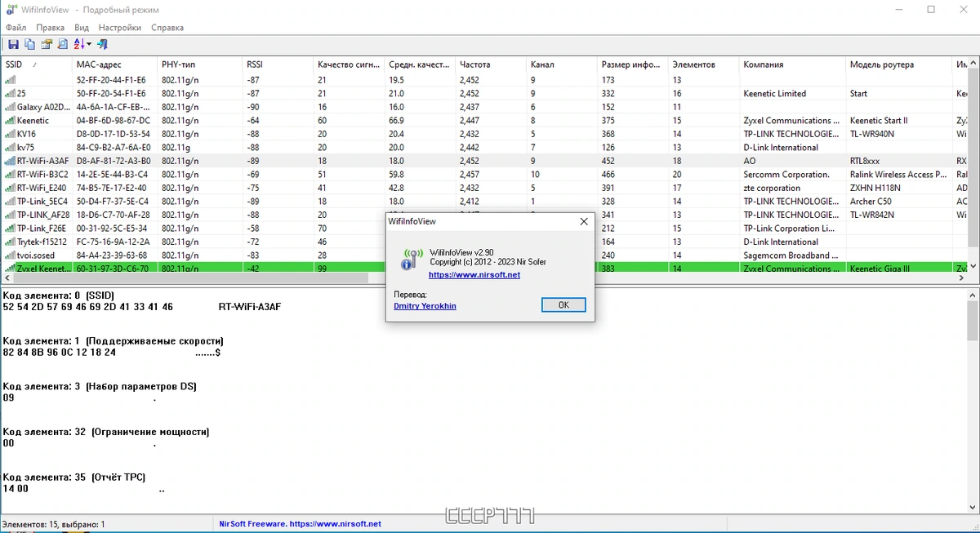
Task: Open the Properties toolbar icon
Action: [47, 44]
